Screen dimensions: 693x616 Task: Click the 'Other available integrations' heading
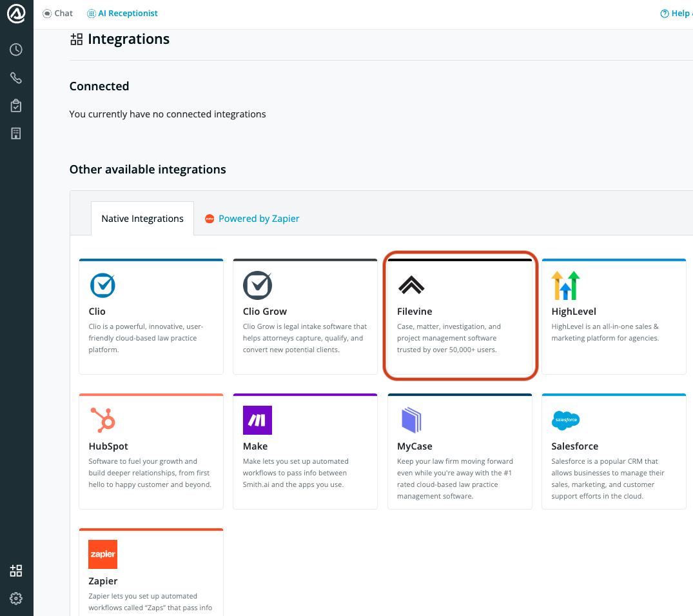coord(148,170)
